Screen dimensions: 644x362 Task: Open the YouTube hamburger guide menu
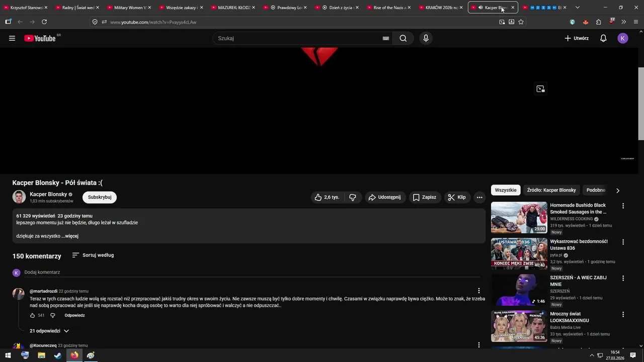12,38
